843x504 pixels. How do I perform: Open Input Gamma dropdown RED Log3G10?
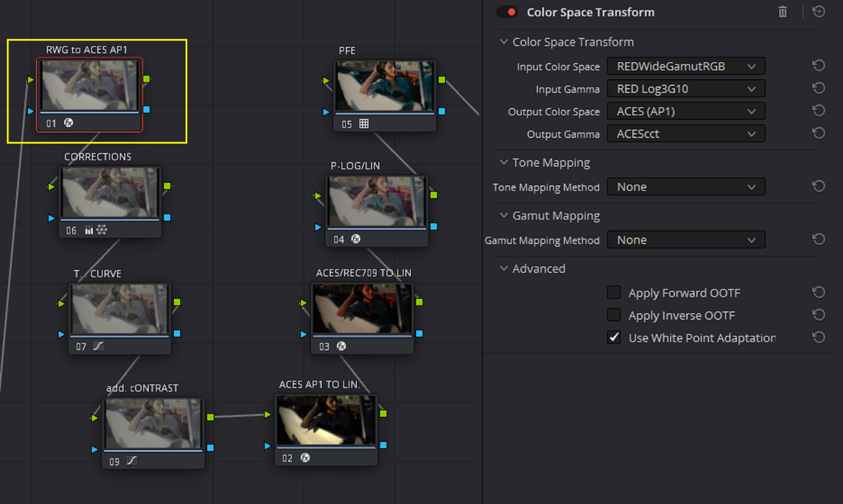(x=686, y=88)
